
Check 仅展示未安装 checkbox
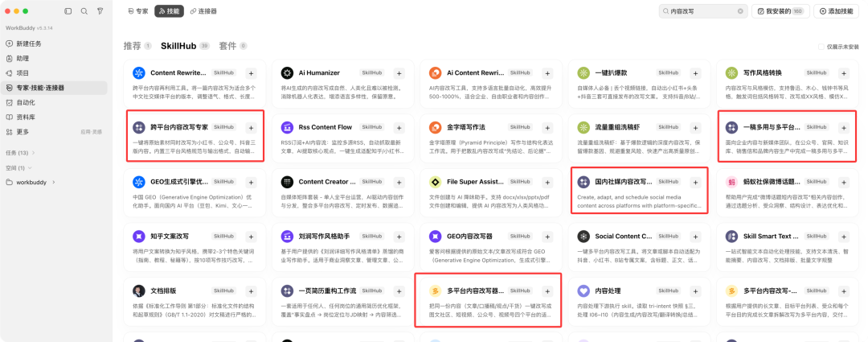(821, 47)
